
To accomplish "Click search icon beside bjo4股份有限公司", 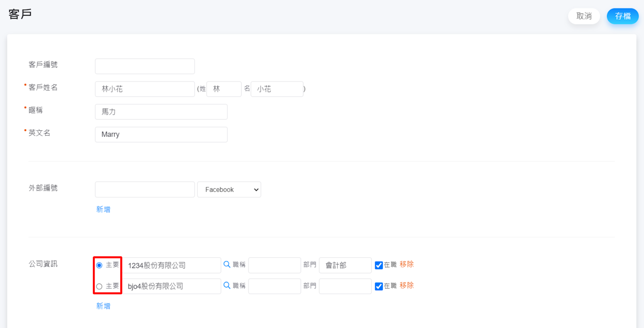I will coord(227,285).
